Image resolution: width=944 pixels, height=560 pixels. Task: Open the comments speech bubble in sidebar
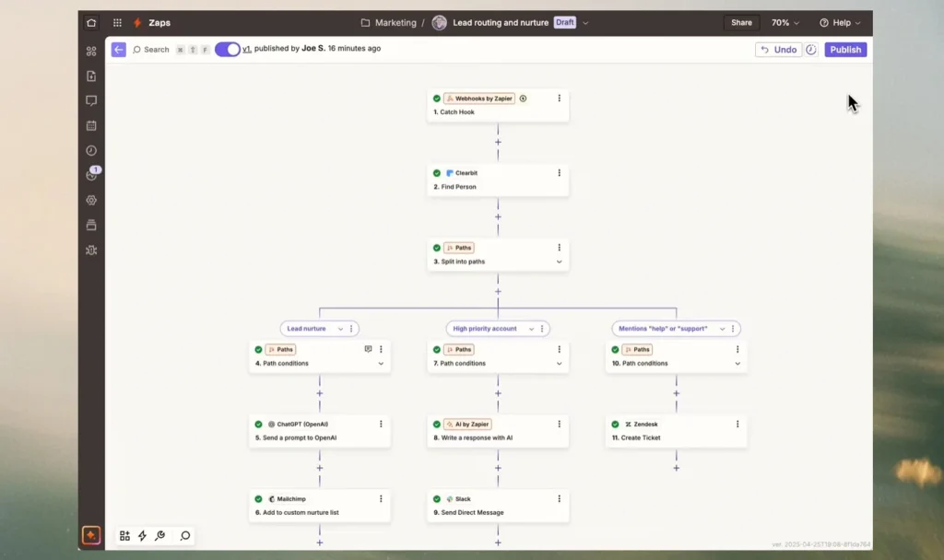coord(91,101)
